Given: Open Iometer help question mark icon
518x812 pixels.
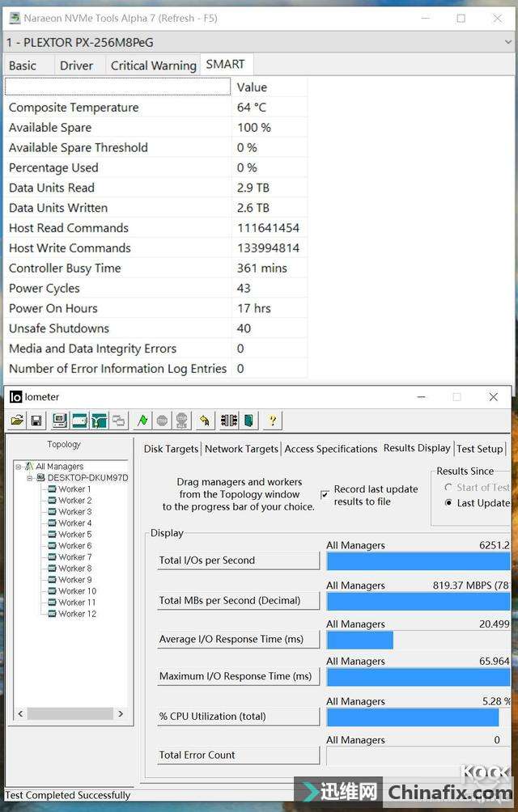Looking at the screenshot, I should [x=273, y=421].
